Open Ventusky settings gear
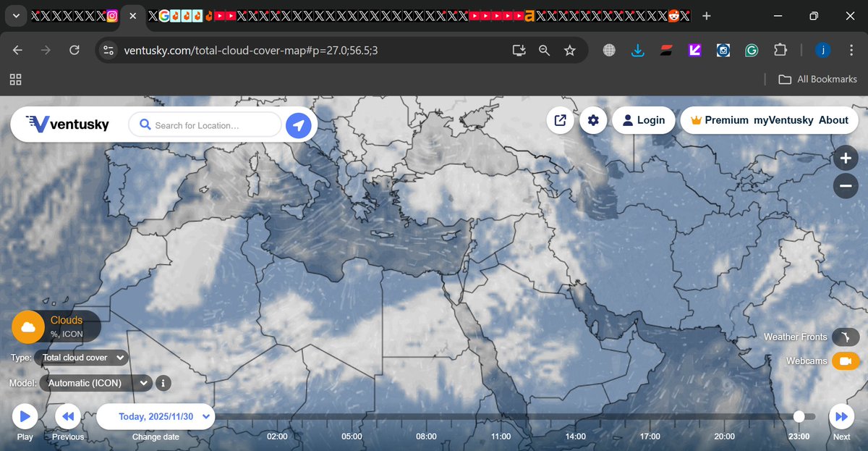Viewport: 868px width, 451px height. [593, 120]
